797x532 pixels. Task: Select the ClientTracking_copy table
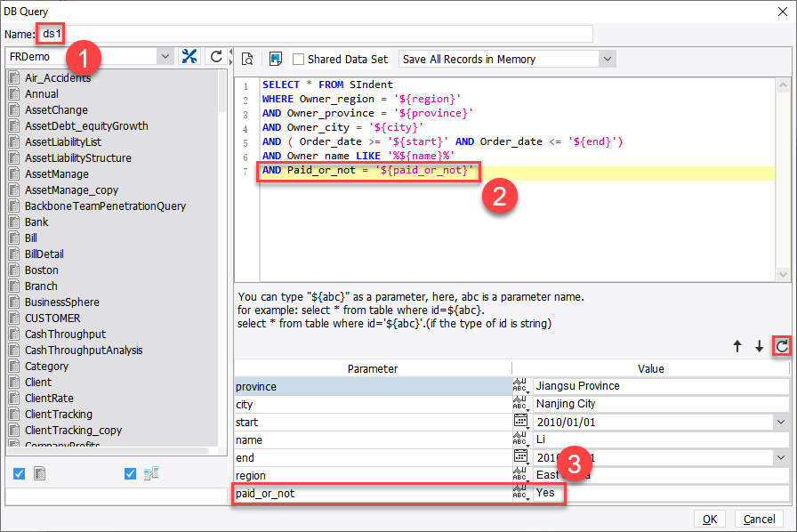click(x=73, y=431)
